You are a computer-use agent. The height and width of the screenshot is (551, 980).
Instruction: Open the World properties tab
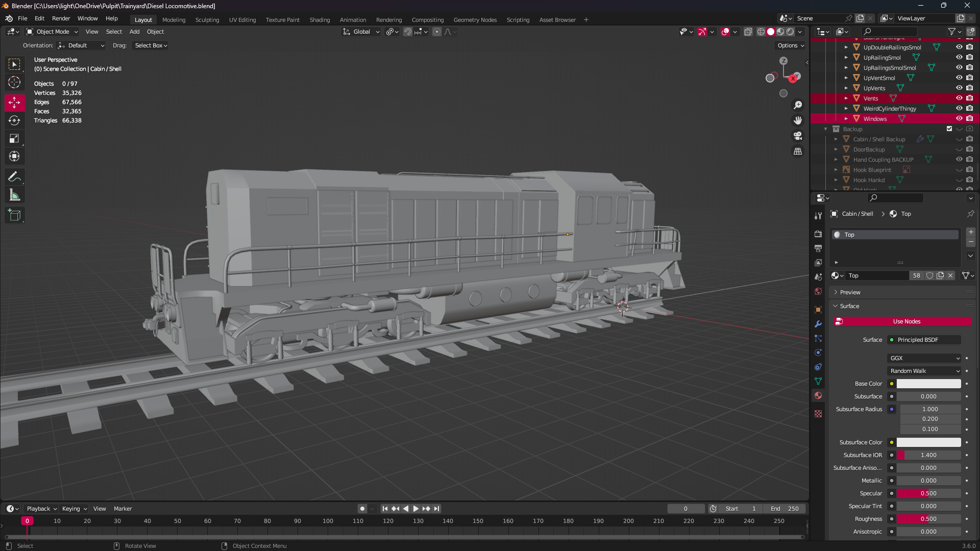point(818,291)
